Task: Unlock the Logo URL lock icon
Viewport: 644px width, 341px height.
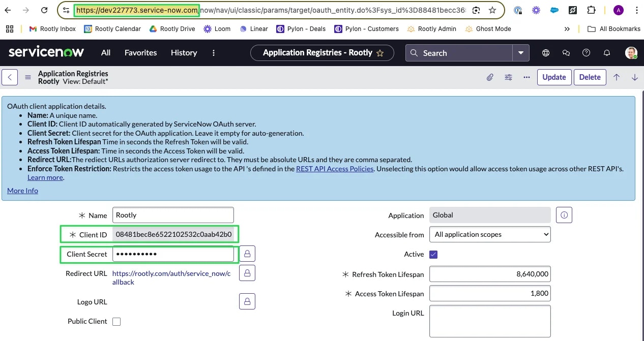Action: click(x=247, y=301)
